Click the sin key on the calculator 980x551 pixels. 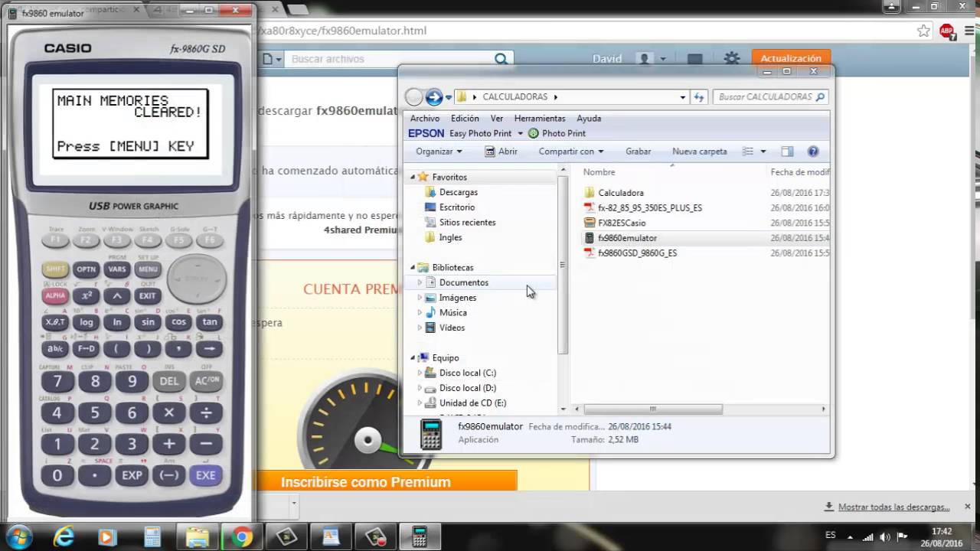[x=148, y=322]
